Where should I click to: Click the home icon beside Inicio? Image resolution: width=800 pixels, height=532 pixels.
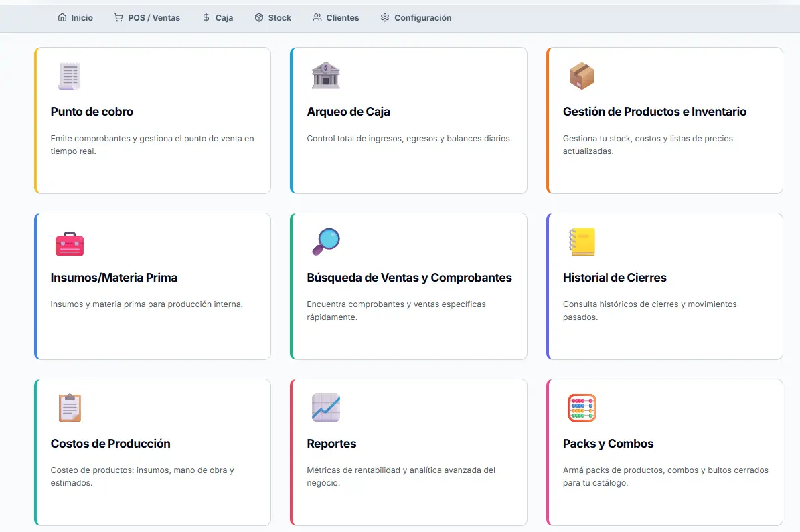pyautogui.click(x=62, y=17)
